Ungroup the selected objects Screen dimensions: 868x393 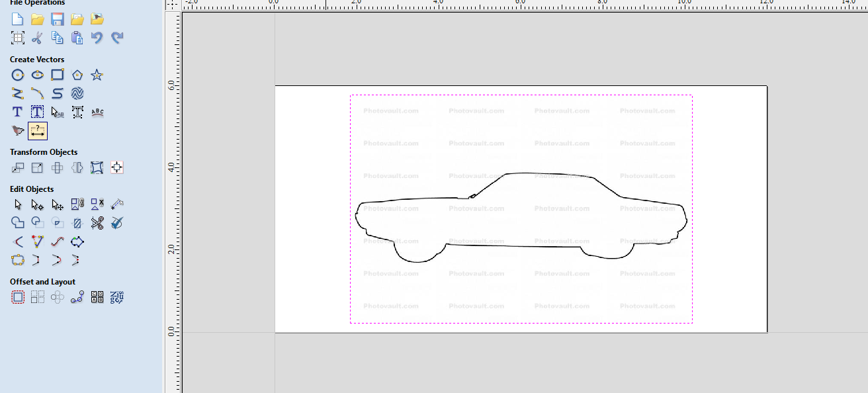97,204
